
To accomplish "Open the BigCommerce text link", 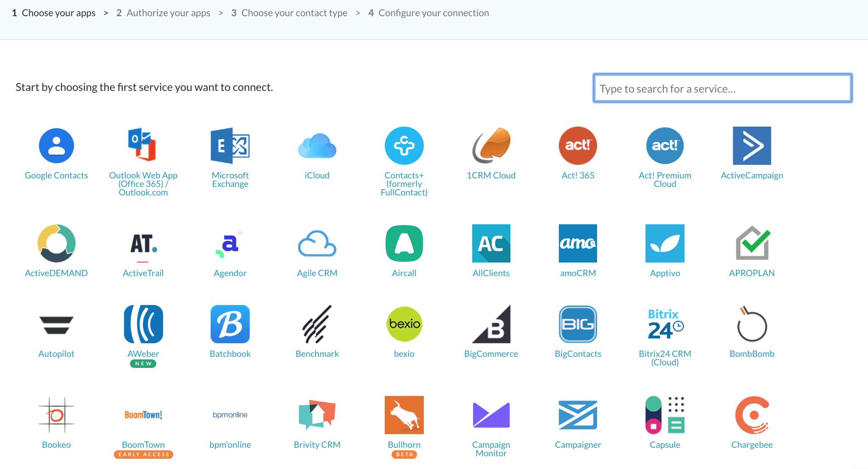I will point(491,354).
